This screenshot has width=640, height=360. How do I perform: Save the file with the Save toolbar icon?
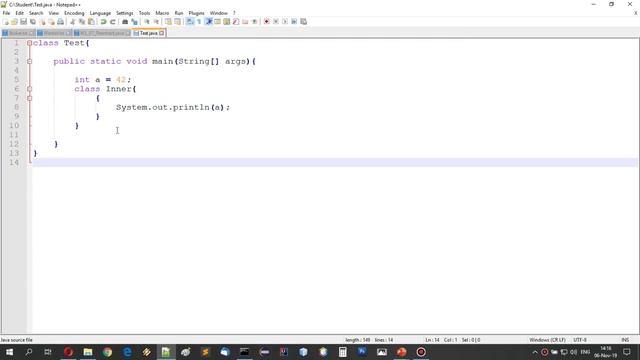pos(23,22)
